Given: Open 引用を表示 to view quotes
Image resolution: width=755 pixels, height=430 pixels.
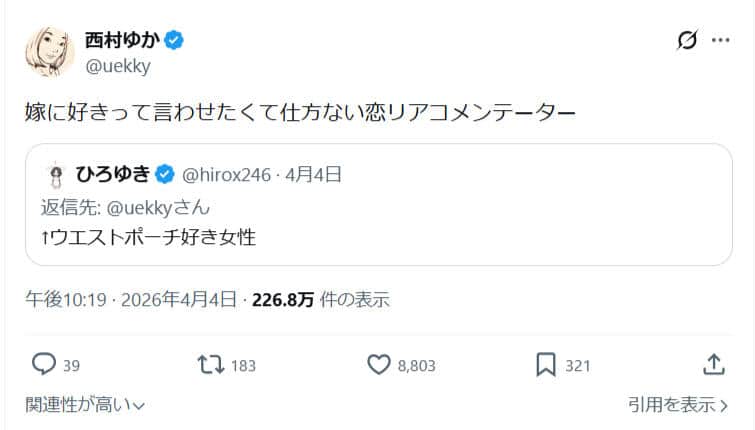Looking at the screenshot, I should 678,404.
